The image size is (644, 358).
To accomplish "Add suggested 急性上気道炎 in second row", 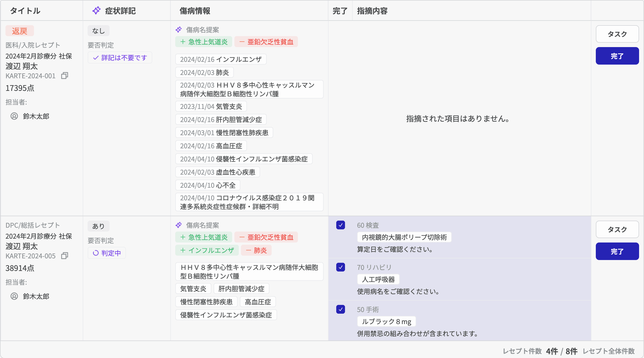I will pyautogui.click(x=204, y=237).
